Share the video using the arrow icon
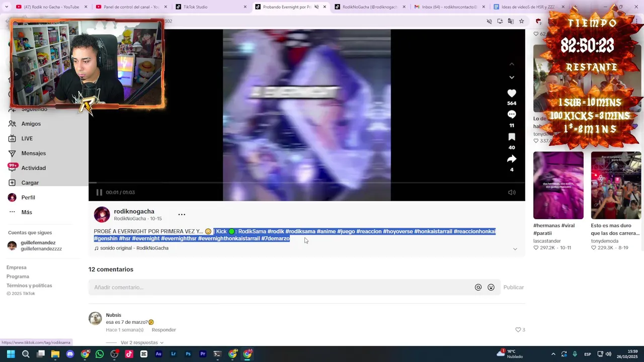Screen dimensions: 644x362 512,159
